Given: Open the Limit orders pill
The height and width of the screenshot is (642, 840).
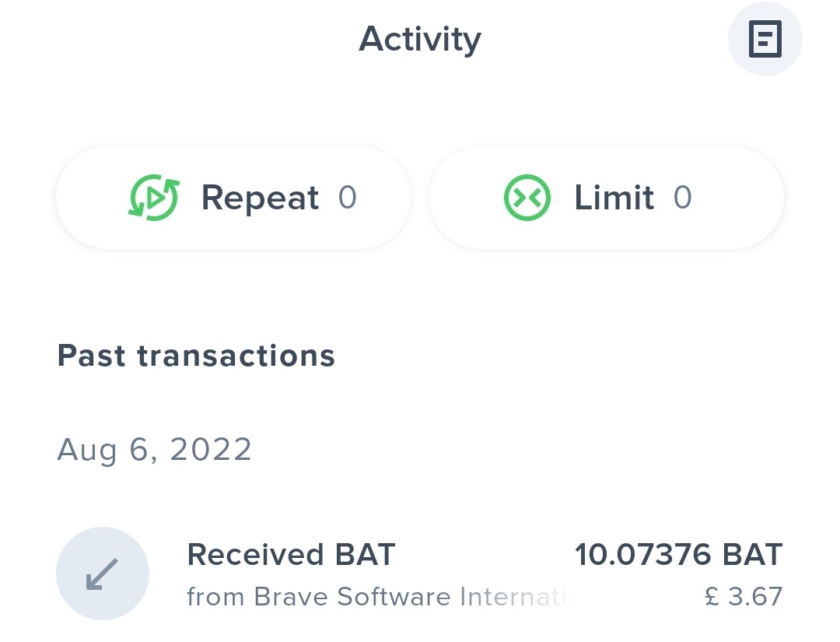Looking at the screenshot, I should click(x=606, y=198).
